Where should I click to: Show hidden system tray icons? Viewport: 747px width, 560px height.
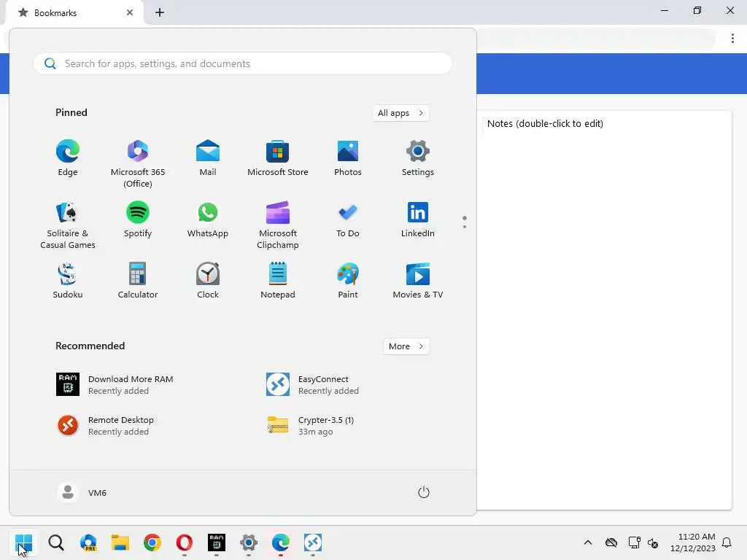(x=588, y=542)
